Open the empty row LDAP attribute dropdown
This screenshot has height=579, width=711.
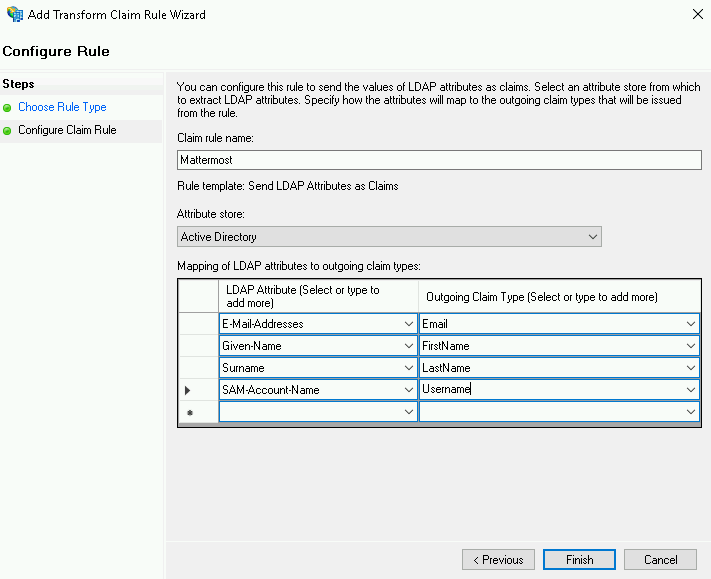click(409, 412)
